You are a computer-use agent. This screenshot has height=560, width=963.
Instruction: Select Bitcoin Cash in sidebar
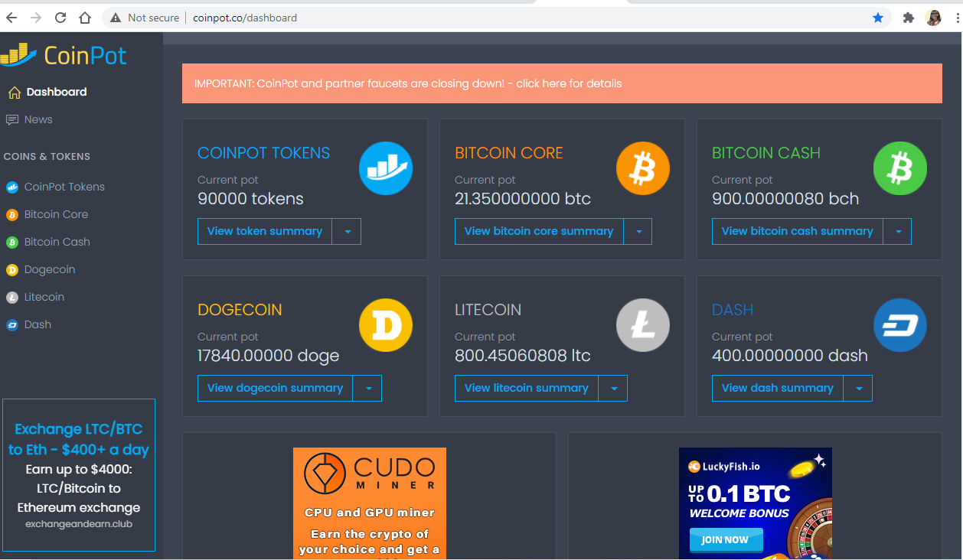tap(57, 242)
